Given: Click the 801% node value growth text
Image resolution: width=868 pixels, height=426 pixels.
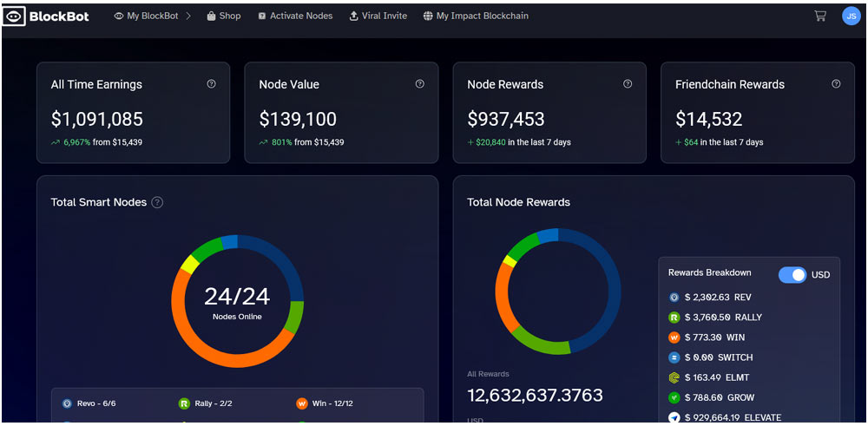Looking at the screenshot, I should [x=282, y=142].
